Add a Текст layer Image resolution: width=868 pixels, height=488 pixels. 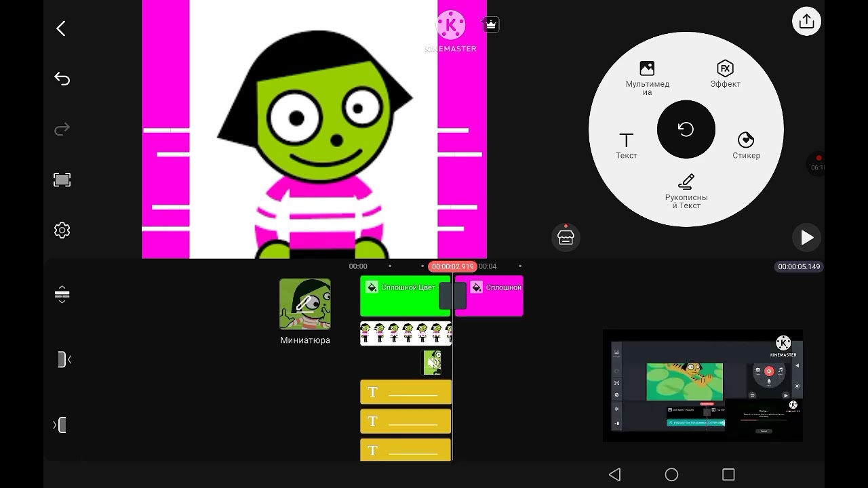point(626,146)
